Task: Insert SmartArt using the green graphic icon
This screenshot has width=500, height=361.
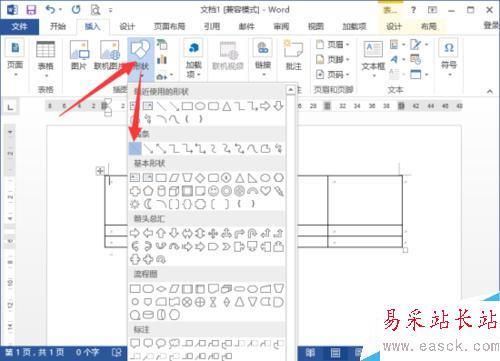Action: point(162,44)
